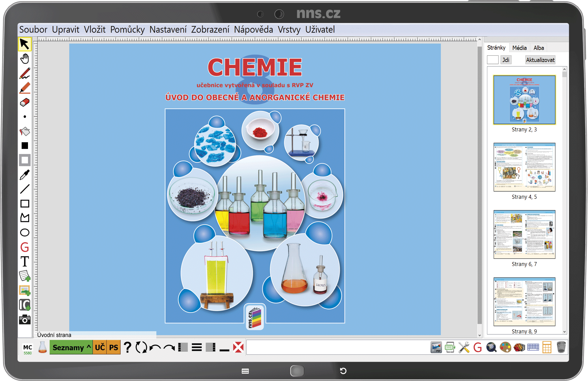Click the Jdi button
Screen dimensions: 588x381
click(x=506, y=60)
